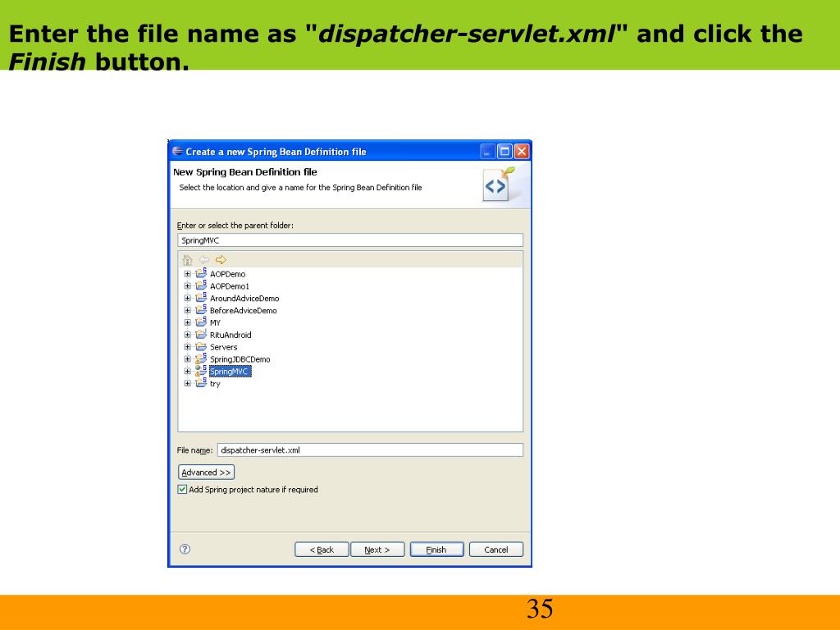Click the Finish button
840x630 pixels.
[436, 550]
